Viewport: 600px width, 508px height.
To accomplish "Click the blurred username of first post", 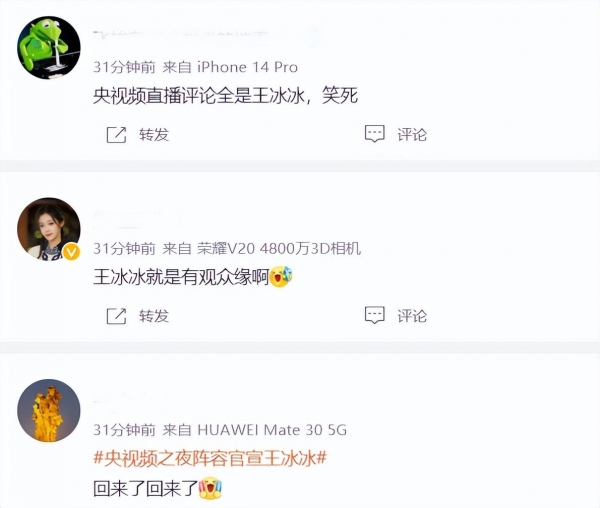I will tap(182, 33).
